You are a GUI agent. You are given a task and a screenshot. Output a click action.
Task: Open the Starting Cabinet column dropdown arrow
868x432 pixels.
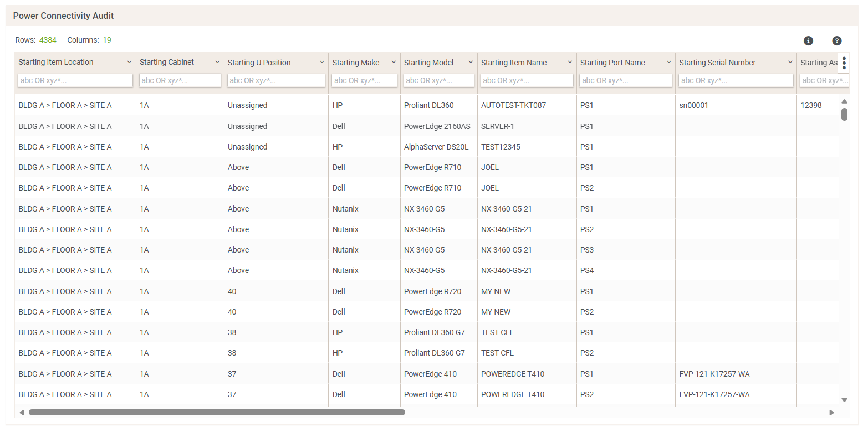[217, 62]
